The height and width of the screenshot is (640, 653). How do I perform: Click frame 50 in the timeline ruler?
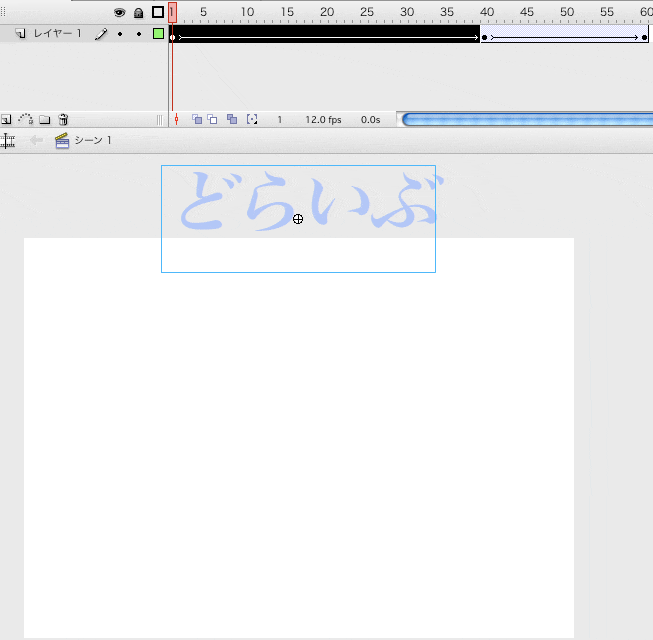coord(567,12)
